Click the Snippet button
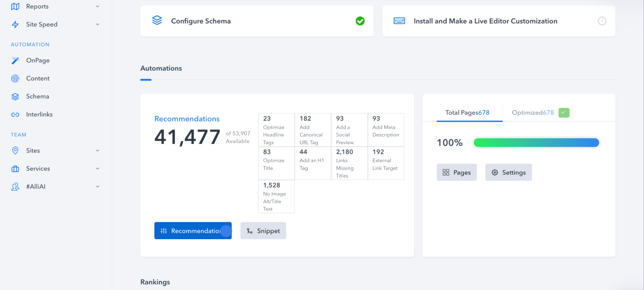The image size is (644, 290). (263, 231)
